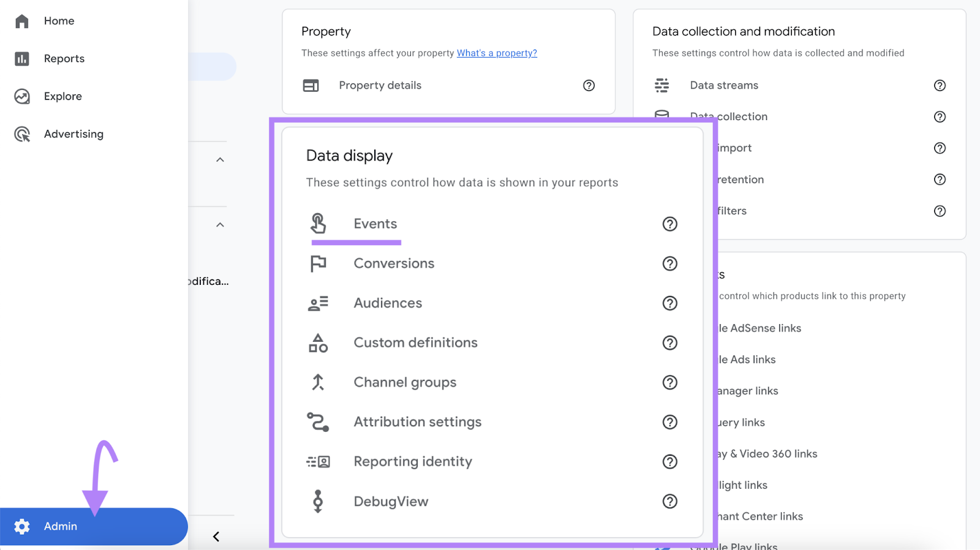Click the DebugView icon
980x550 pixels.
point(318,501)
